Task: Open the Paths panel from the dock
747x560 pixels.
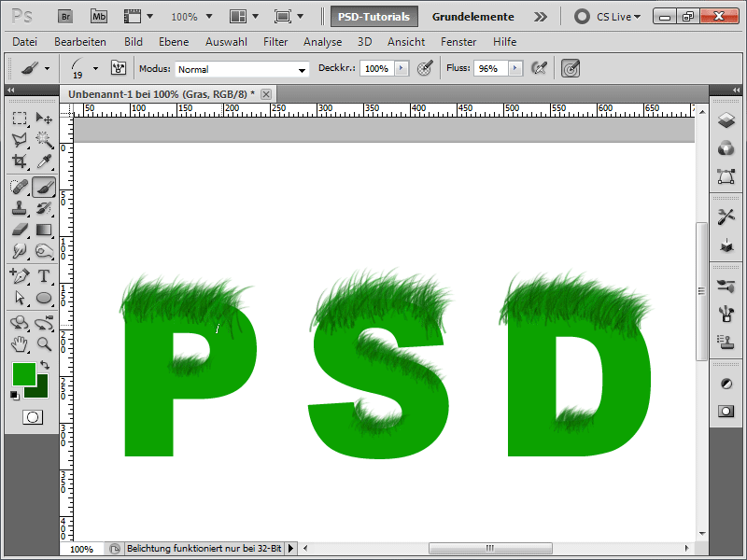Action: (726, 176)
